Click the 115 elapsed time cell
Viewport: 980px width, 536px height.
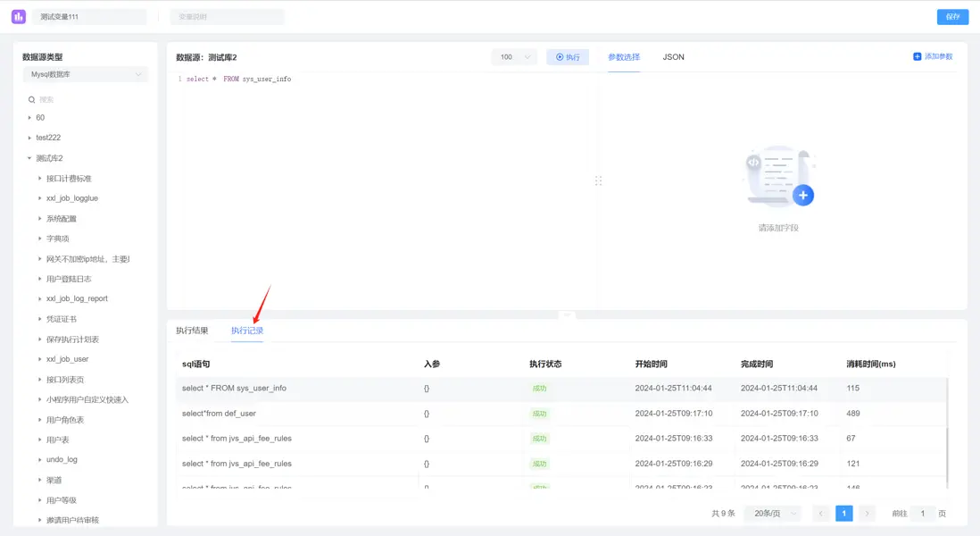[853, 389]
